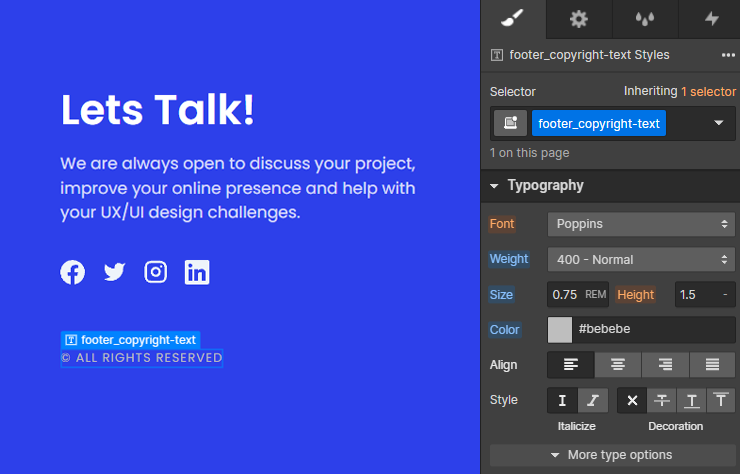Click the Weight property label
This screenshot has height=474, width=740.
click(x=509, y=259)
